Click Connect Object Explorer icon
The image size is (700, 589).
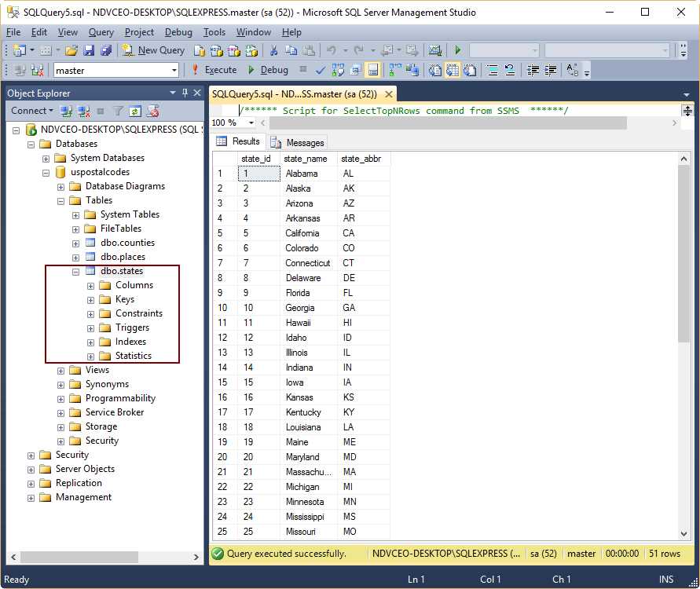tap(67, 111)
